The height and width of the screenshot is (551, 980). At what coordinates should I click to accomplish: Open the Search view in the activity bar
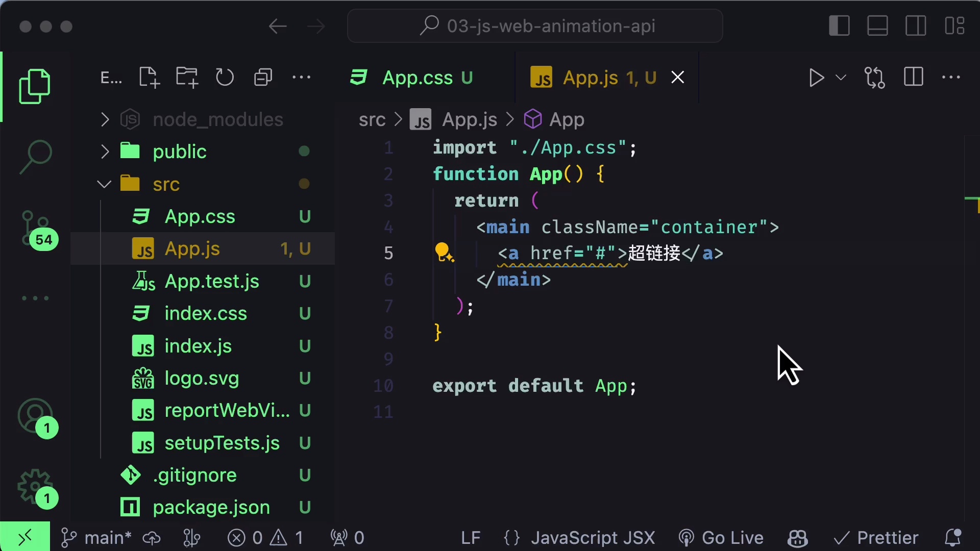pos(36,155)
